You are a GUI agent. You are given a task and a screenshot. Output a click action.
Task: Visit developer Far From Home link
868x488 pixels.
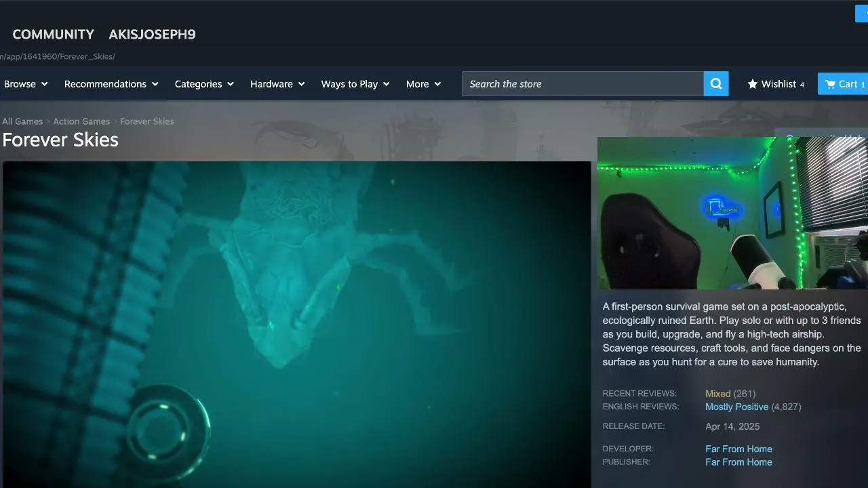tap(738, 449)
